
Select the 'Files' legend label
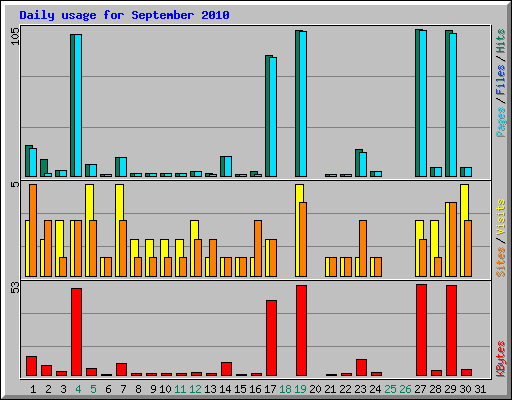click(501, 79)
